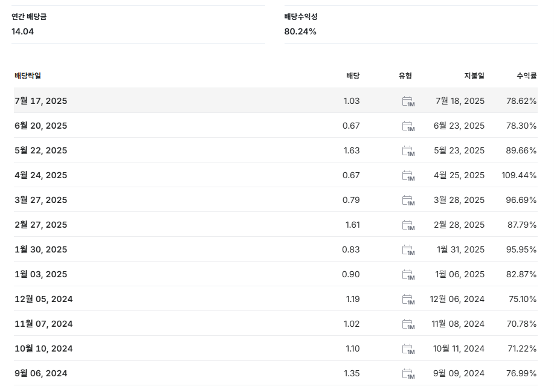Select ex-dividend date 10월 10, 2024
The width and height of the screenshot is (554, 392).
(43, 348)
